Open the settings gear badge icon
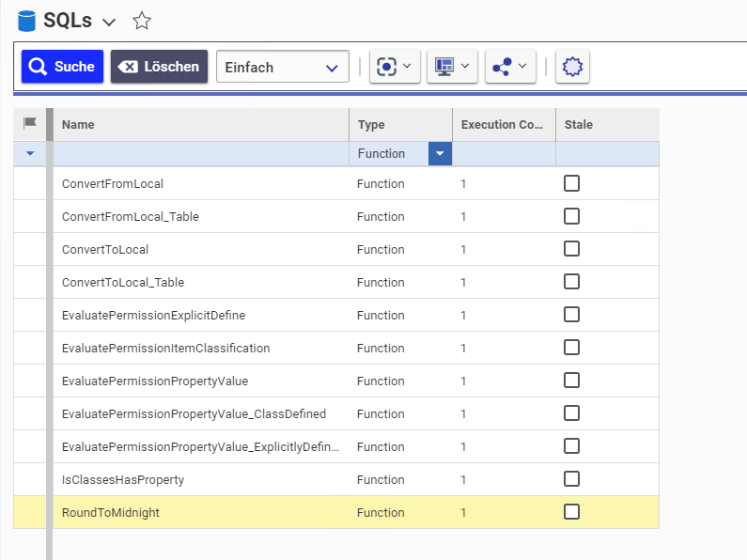This screenshot has height=560, width=747. [x=572, y=67]
